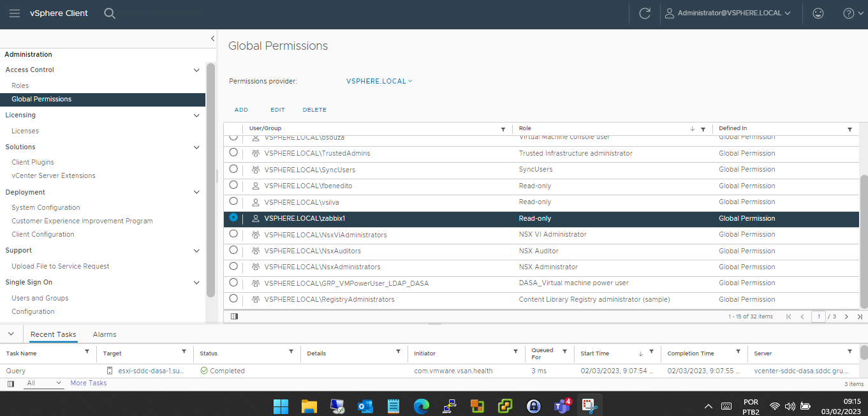Click selected radio for VSPHERE.LOCAL\zabbix1
The image size is (868, 416).
coord(233,218)
